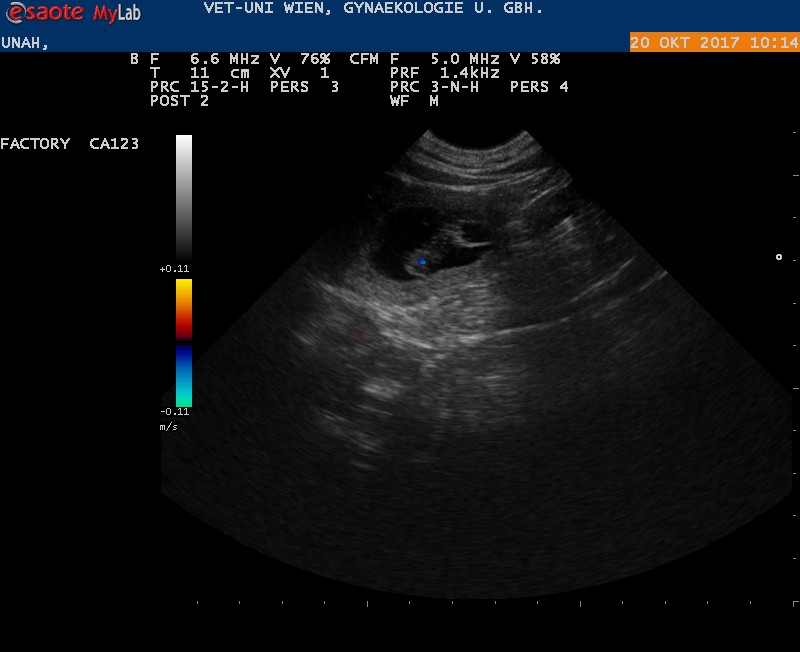The height and width of the screenshot is (652, 800).
Task: Click the red-yellow positive velocity scale
Action: tap(184, 309)
